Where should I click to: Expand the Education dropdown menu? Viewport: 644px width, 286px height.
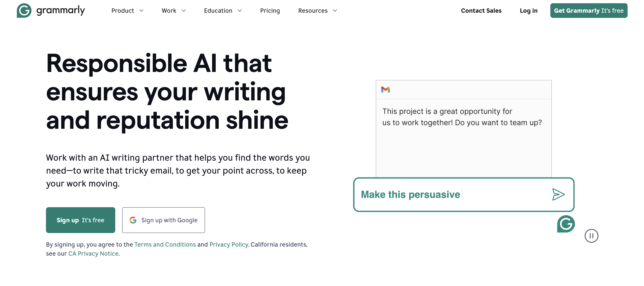[224, 10]
